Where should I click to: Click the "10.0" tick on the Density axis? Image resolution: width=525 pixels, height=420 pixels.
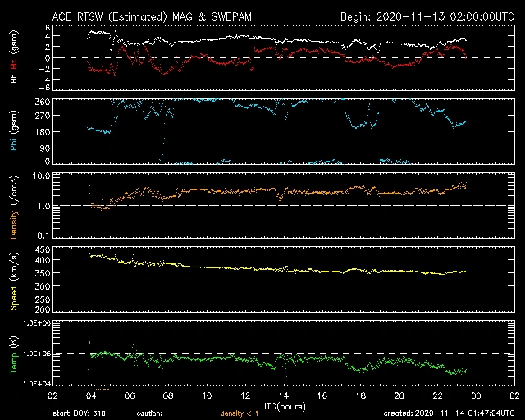tap(42, 176)
